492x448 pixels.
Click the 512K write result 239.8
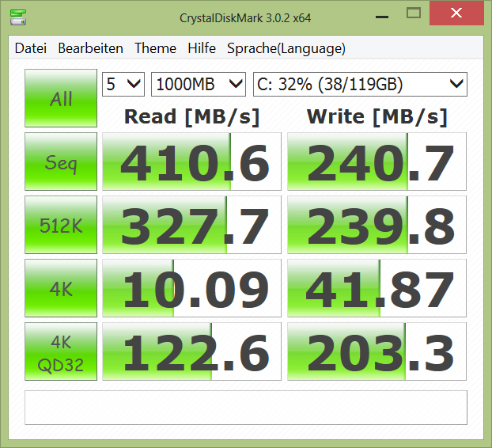coord(377,225)
